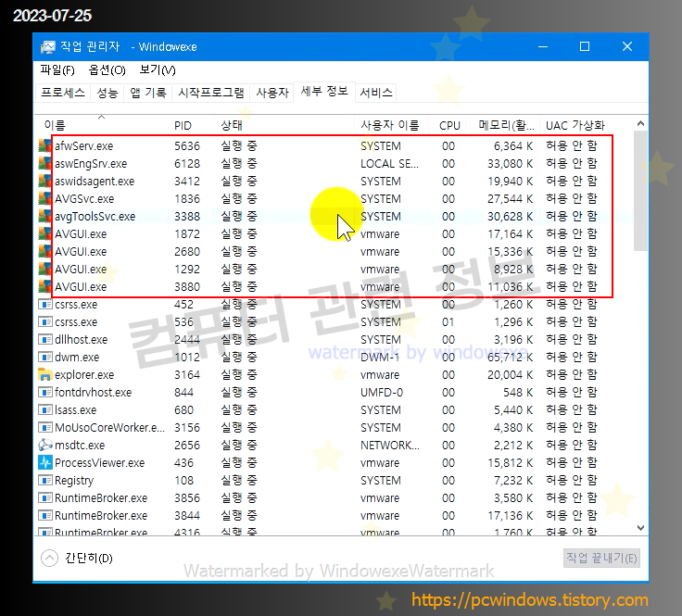
Task: Click the fontdrvhost.exe process icon
Action: (x=45, y=392)
